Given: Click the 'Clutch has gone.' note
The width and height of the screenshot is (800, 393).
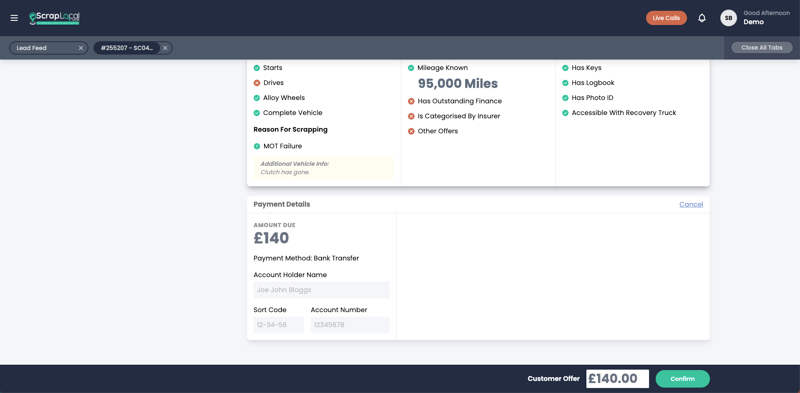Looking at the screenshot, I should tap(285, 172).
